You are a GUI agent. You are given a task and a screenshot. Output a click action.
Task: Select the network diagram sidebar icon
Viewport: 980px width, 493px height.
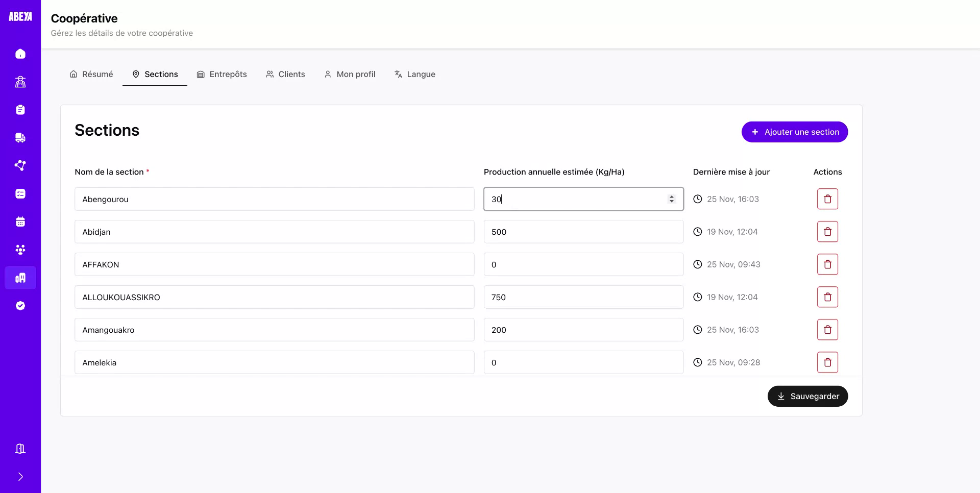click(x=20, y=165)
